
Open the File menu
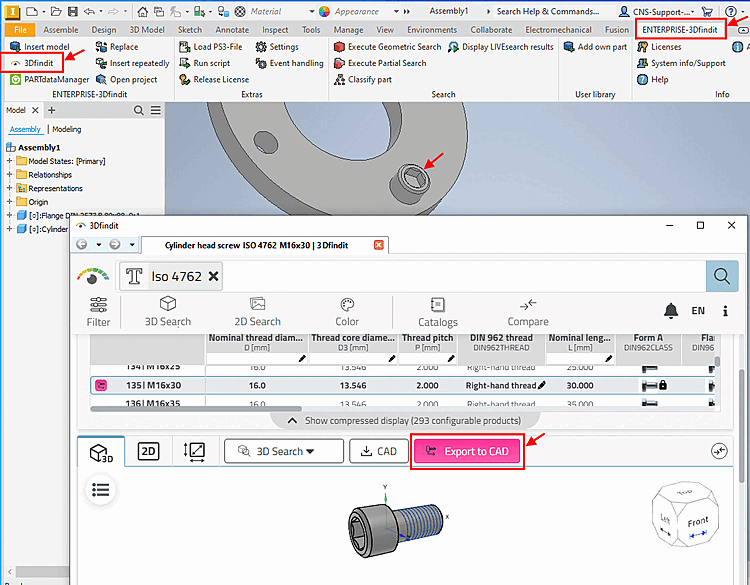coord(20,30)
